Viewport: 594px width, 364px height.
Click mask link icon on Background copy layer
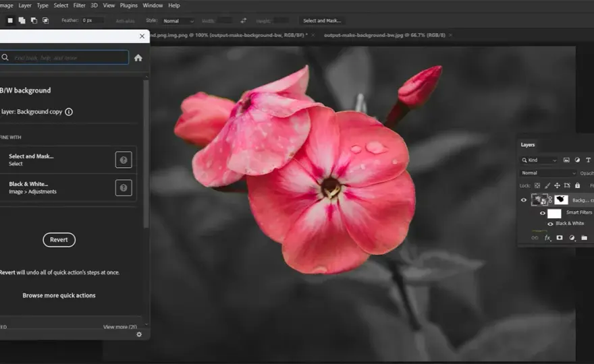pos(550,200)
